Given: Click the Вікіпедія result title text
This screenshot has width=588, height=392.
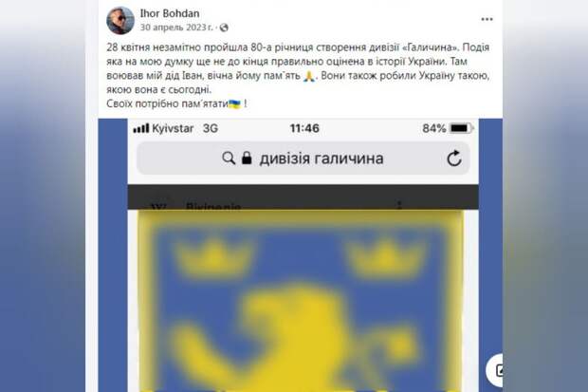Looking at the screenshot, I should click(213, 207).
